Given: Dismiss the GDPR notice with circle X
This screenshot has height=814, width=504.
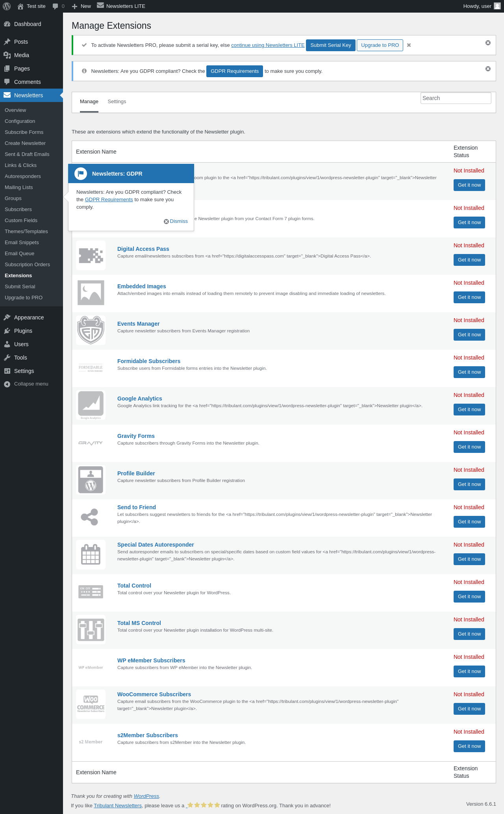Looking at the screenshot, I should point(488,69).
